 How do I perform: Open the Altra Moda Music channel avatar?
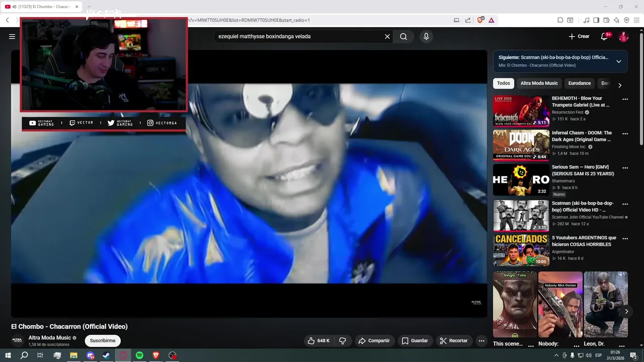pyautogui.click(x=17, y=340)
